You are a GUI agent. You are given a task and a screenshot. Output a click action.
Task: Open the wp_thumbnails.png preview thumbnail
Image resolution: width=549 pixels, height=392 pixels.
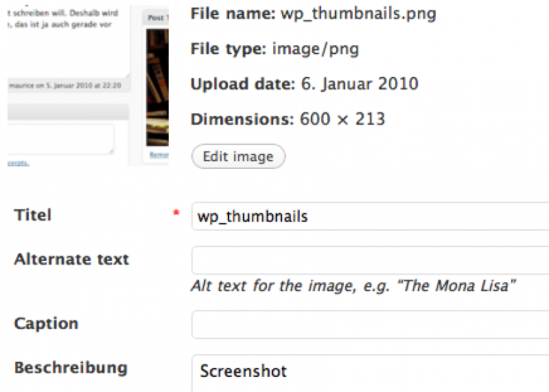click(x=88, y=86)
